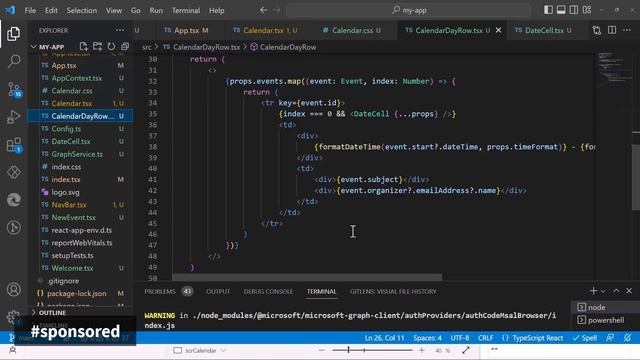Open the Search view icon
Image resolution: width=640 pixels, height=360 pixels.
click(x=13, y=61)
